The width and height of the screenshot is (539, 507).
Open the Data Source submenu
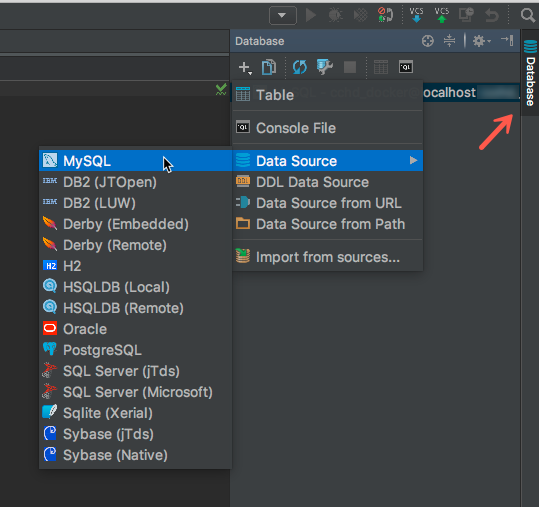(x=328, y=161)
